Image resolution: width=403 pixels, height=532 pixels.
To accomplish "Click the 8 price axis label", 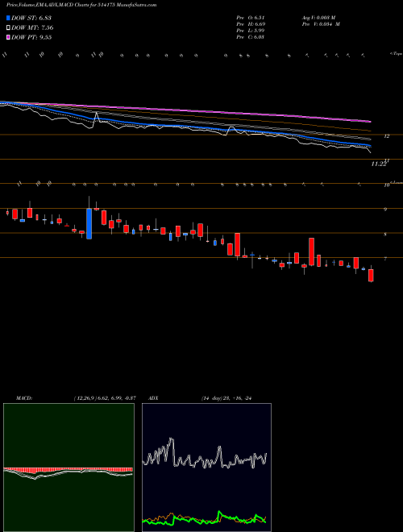I will [x=385, y=234].
